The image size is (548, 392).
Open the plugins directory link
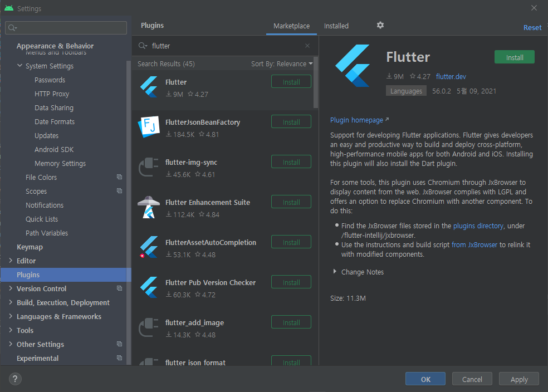(x=478, y=226)
